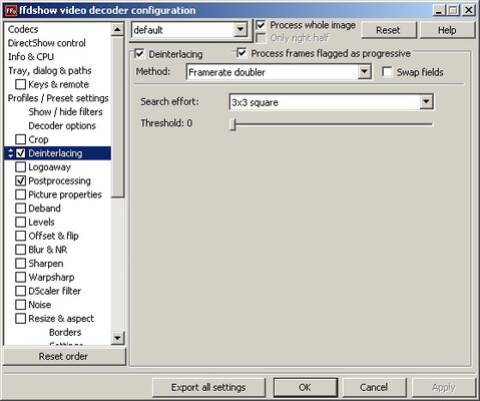Click the Cancel button
This screenshot has width=480, height=401.
pyautogui.click(x=374, y=387)
